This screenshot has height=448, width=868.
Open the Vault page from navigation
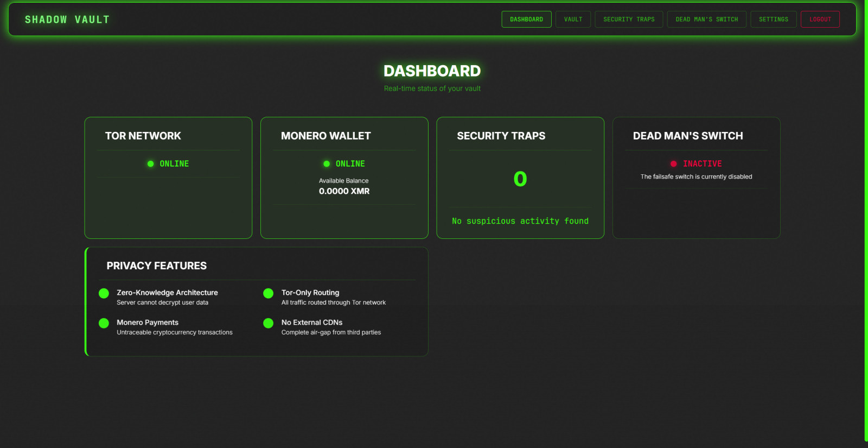coord(573,20)
